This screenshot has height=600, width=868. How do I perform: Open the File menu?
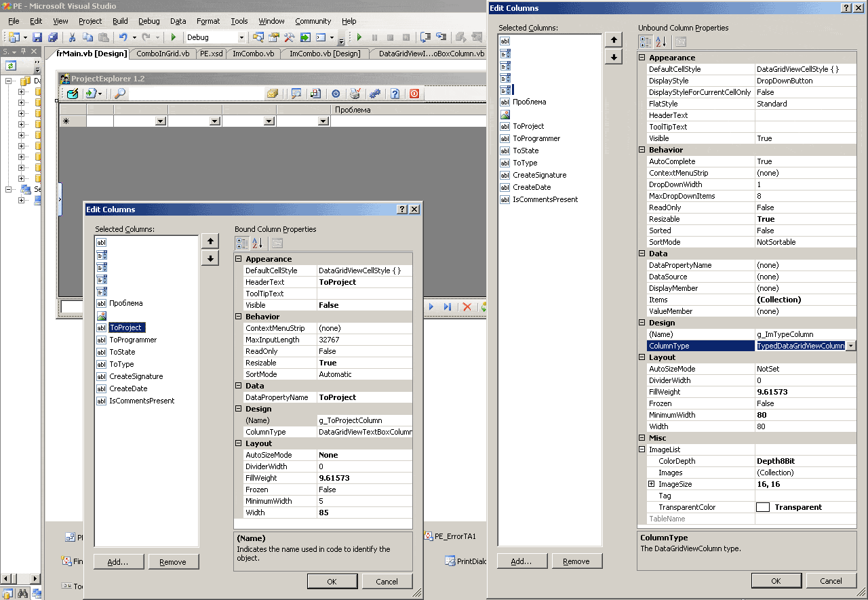tap(14, 21)
